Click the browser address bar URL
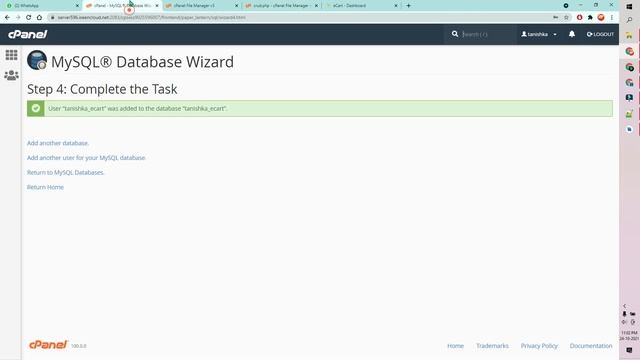The image size is (640, 360). tap(151, 18)
